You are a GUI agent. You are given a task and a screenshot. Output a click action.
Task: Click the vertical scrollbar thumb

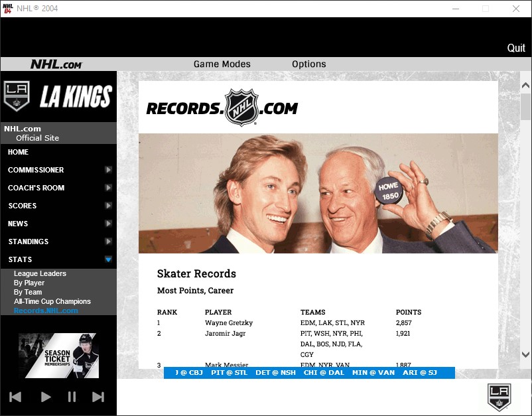(x=525, y=107)
